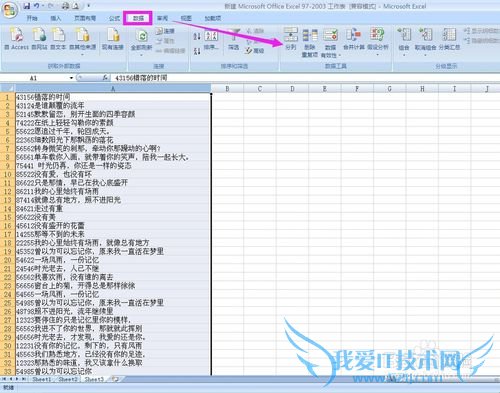The height and width of the screenshot is (393, 500).
Task: Click cell A30 starting with 12231
Action: click(113, 346)
